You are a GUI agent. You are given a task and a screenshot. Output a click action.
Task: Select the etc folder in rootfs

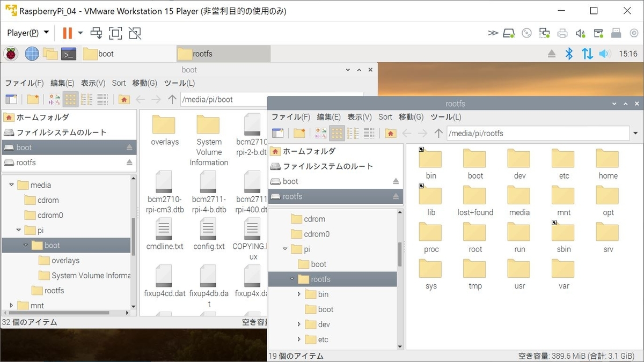pos(564,165)
